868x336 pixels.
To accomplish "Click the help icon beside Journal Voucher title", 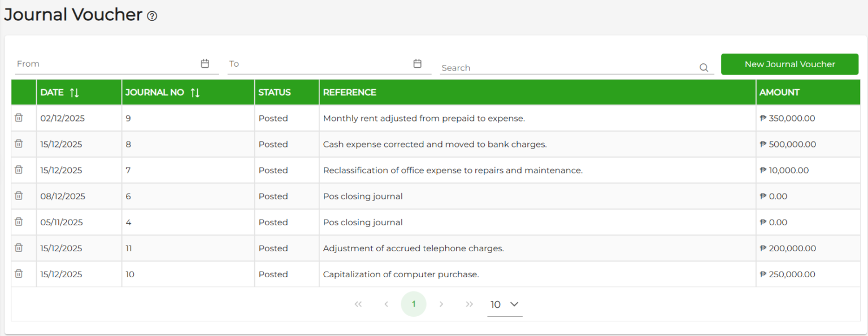I will (x=152, y=16).
